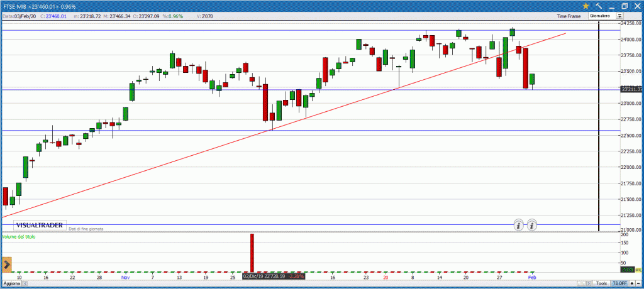This screenshot has height=289, width=644.
Task: Click the volume reading V: 2'070
Action: (205, 16)
